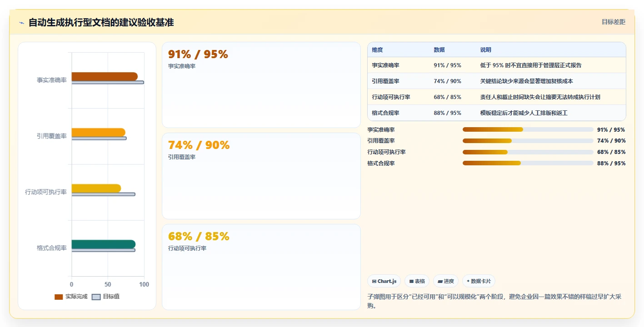The image size is (644, 327).
Task: Click the 目标差距 label in header
Action: pyautogui.click(x=614, y=22)
